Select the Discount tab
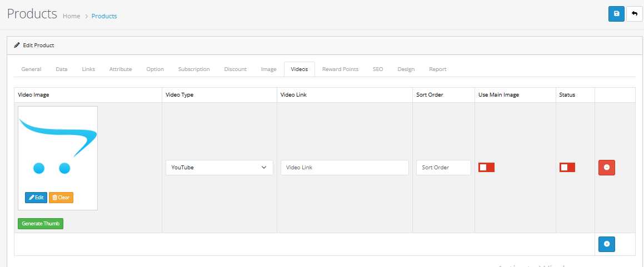Image resolution: width=644 pixels, height=267 pixels. click(x=236, y=69)
